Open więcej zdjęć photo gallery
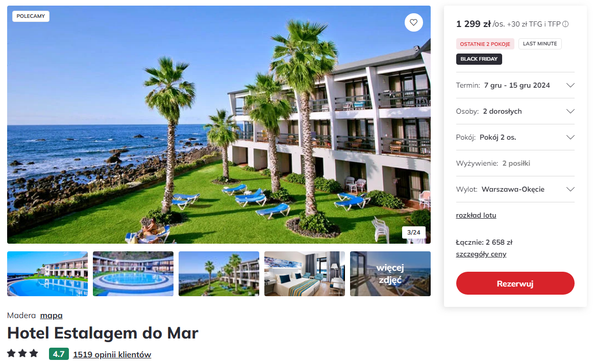This screenshot has width=594, height=364. click(x=390, y=274)
